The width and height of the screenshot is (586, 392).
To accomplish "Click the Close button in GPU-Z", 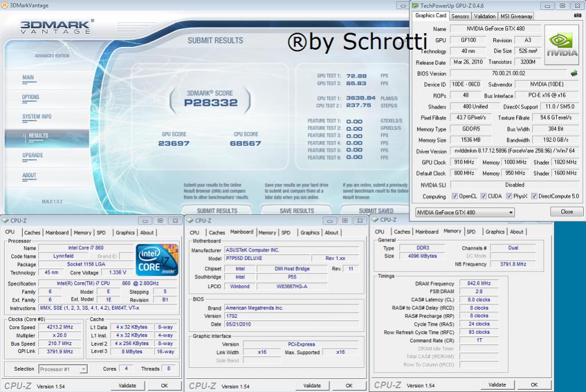I will pos(567,212).
